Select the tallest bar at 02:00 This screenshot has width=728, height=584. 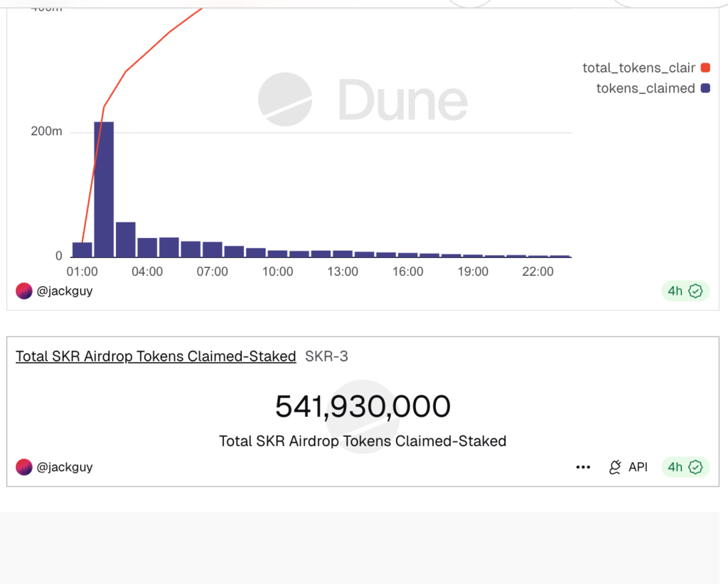click(104, 189)
